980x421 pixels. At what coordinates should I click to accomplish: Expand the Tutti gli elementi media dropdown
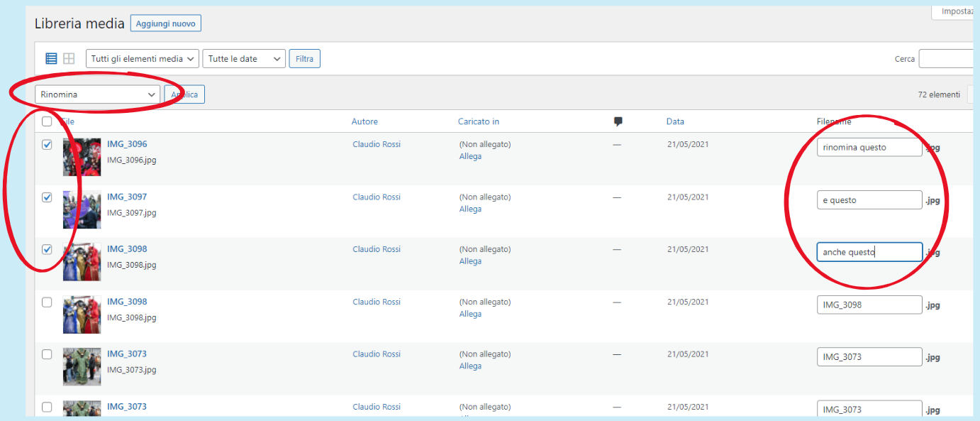coord(143,59)
